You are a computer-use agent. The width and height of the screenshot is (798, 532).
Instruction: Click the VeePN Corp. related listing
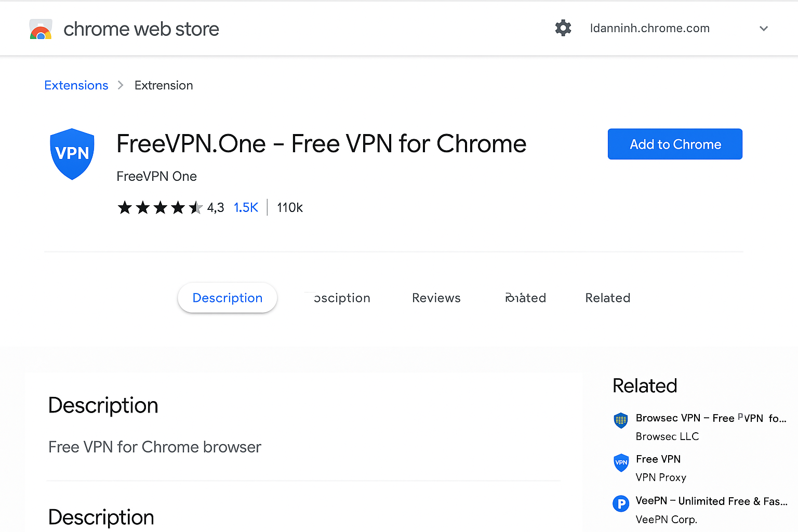[667, 519]
